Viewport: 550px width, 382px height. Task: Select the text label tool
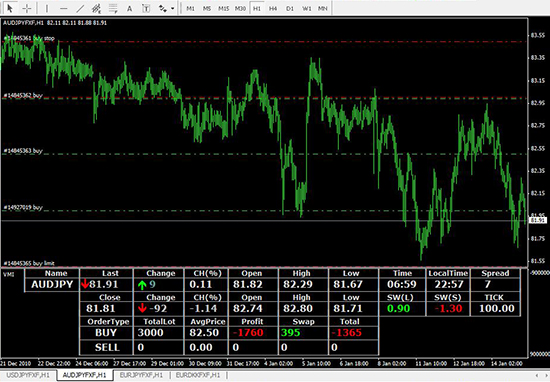(146, 8)
